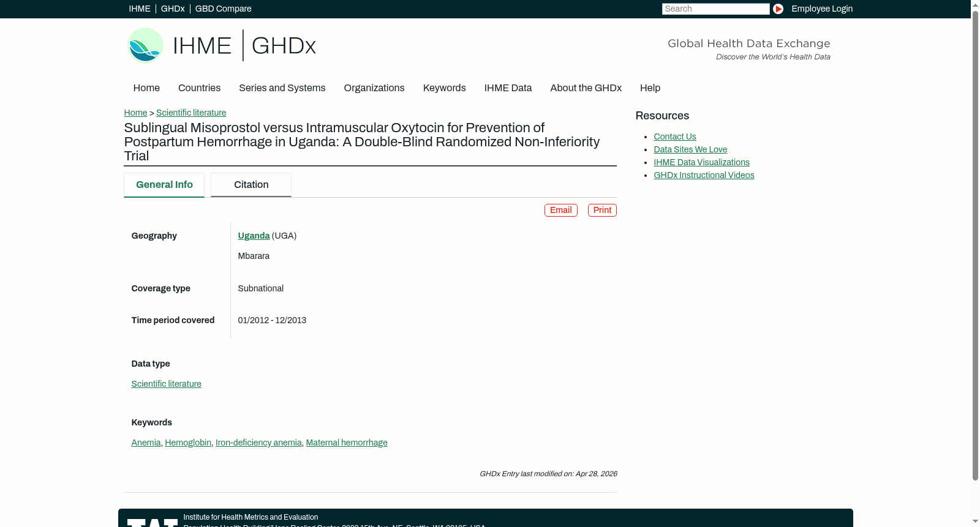Click 'Institute for Health Metrics and Evaluation' footer text
Screen dimensions: 980x527
click(x=251, y=517)
